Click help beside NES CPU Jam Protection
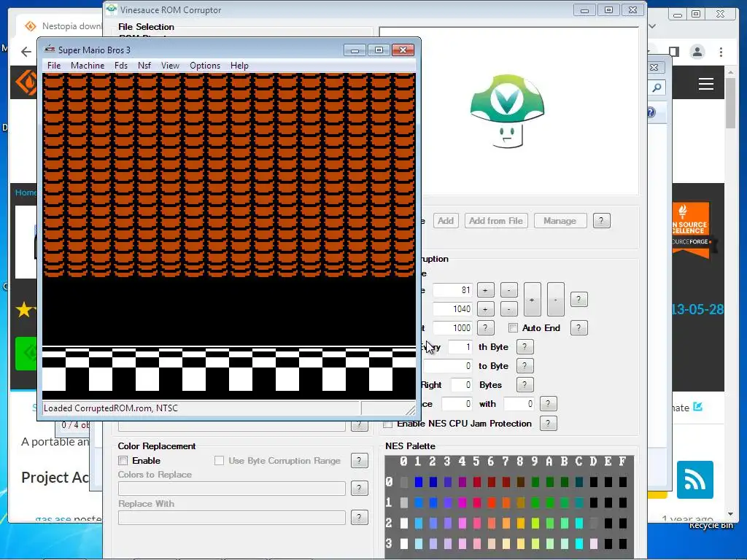This screenshot has width=747, height=560. (548, 424)
